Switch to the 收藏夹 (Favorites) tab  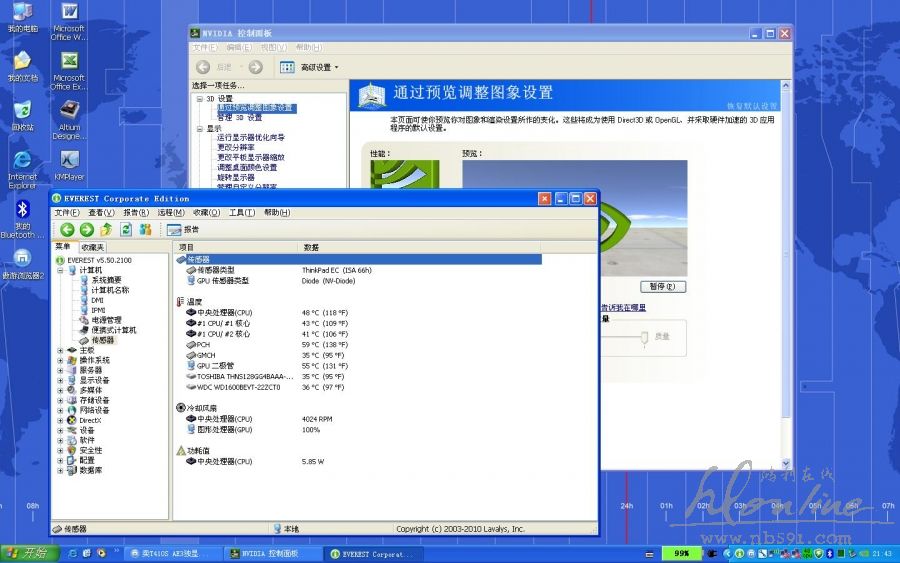(x=93, y=247)
